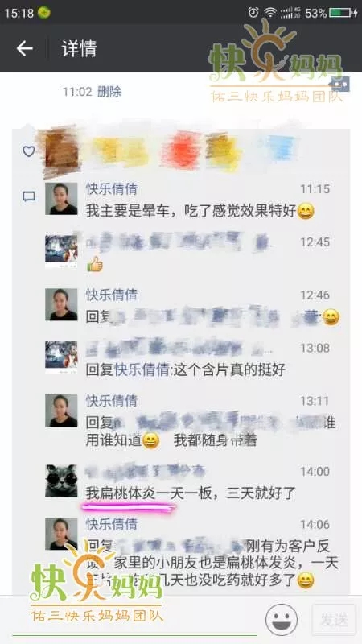Tap the cat with sunglasses avatar
The height and width of the screenshot is (644, 362).
click(x=61, y=481)
